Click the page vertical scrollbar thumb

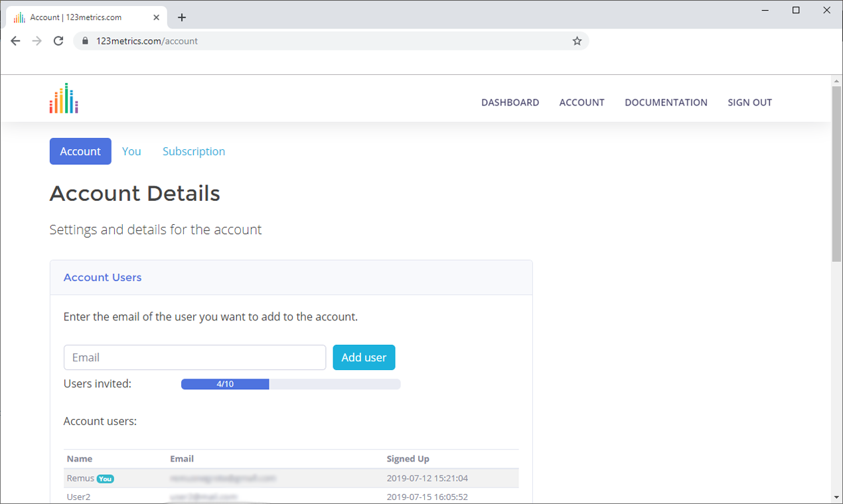(836, 174)
